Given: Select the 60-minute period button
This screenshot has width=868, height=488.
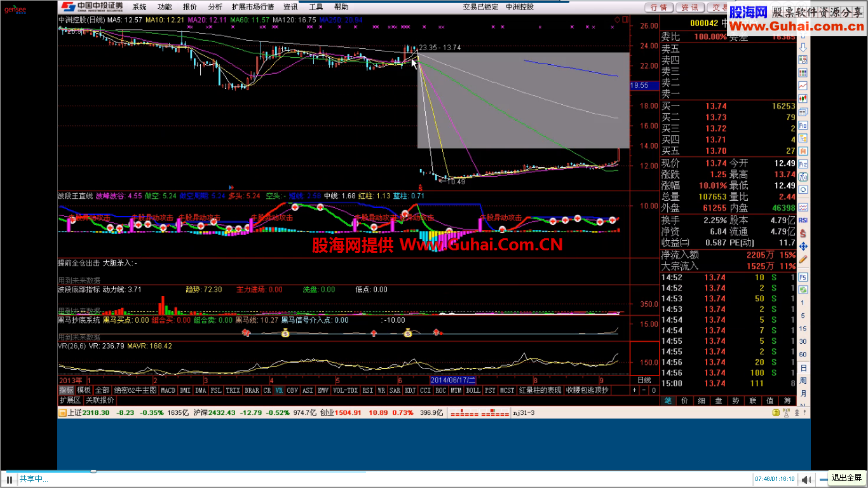Looking at the screenshot, I should (x=803, y=354).
